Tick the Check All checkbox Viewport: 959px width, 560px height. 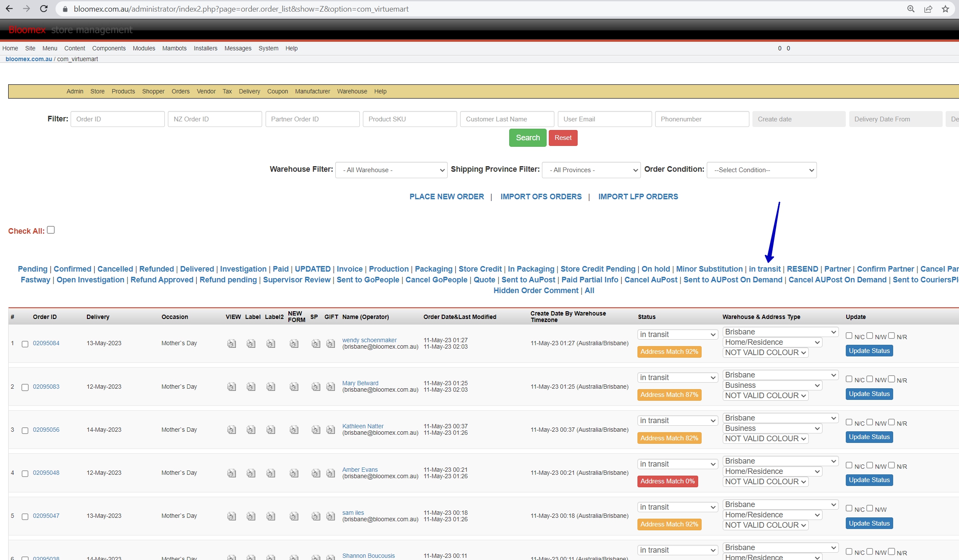[51, 230]
